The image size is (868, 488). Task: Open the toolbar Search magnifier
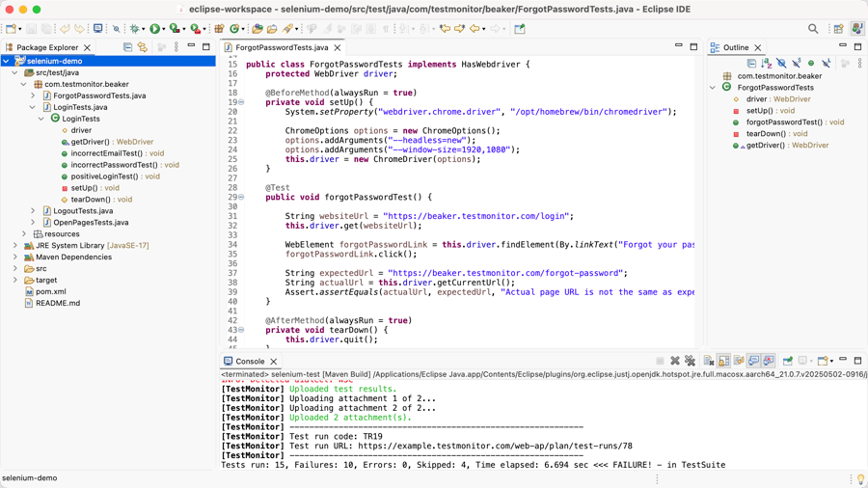coord(813,29)
